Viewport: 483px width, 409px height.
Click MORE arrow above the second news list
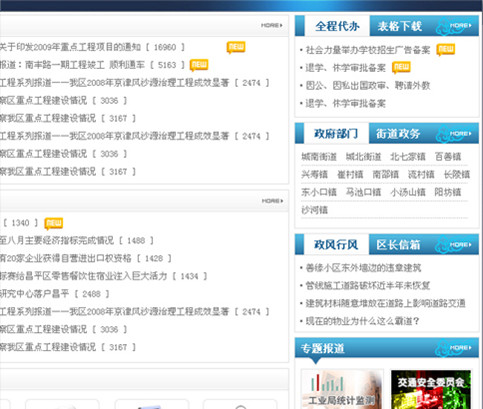[x=272, y=201]
